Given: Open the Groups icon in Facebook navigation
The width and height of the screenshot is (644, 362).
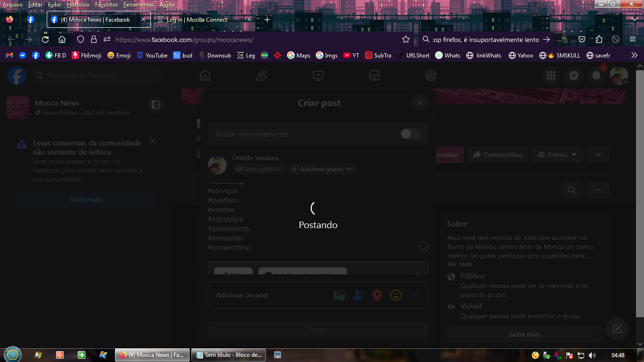Looking at the screenshot, I should pos(431,75).
